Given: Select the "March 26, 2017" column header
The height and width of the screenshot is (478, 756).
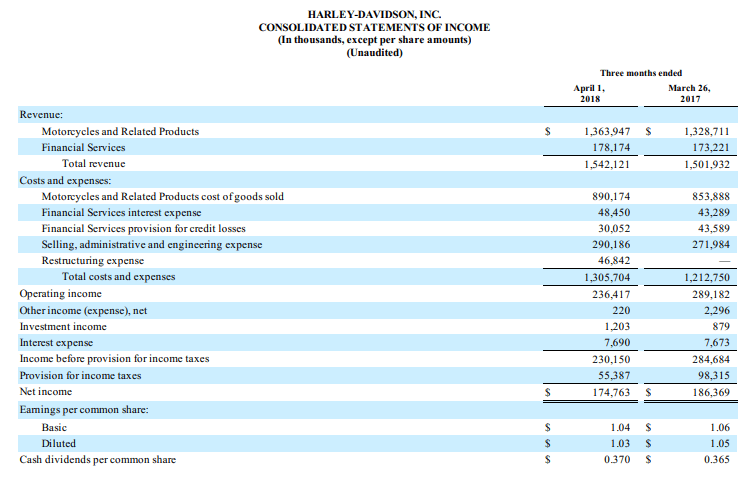Looking at the screenshot, I should click(x=689, y=93).
